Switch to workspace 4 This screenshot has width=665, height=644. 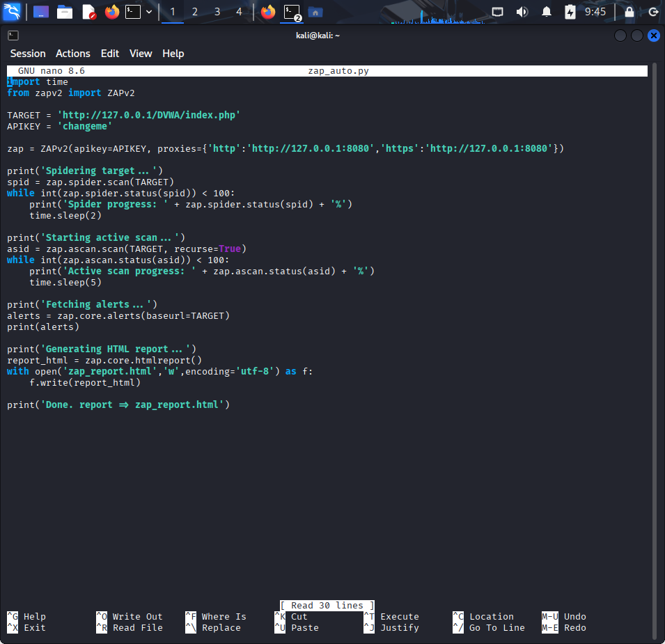(x=240, y=12)
